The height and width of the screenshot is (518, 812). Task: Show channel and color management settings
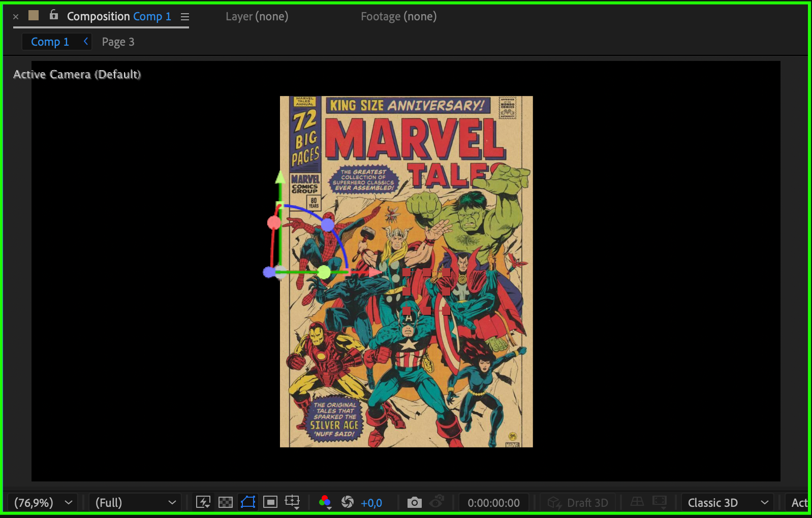pyautogui.click(x=325, y=502)
